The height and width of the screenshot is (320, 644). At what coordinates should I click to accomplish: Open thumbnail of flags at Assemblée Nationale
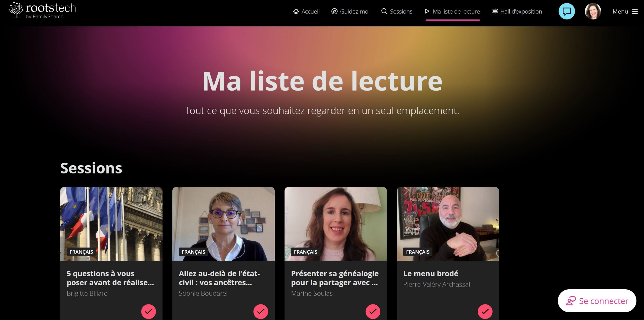[x=111, y=224]
